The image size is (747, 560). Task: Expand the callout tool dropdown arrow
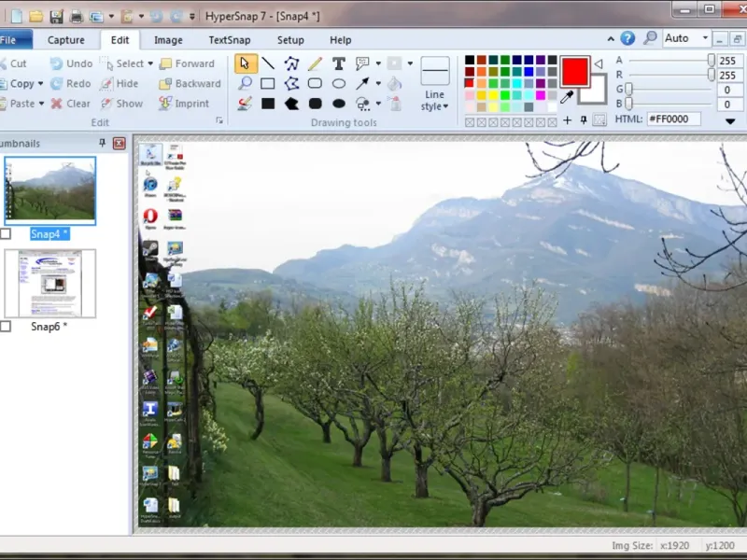click(378, 63)
